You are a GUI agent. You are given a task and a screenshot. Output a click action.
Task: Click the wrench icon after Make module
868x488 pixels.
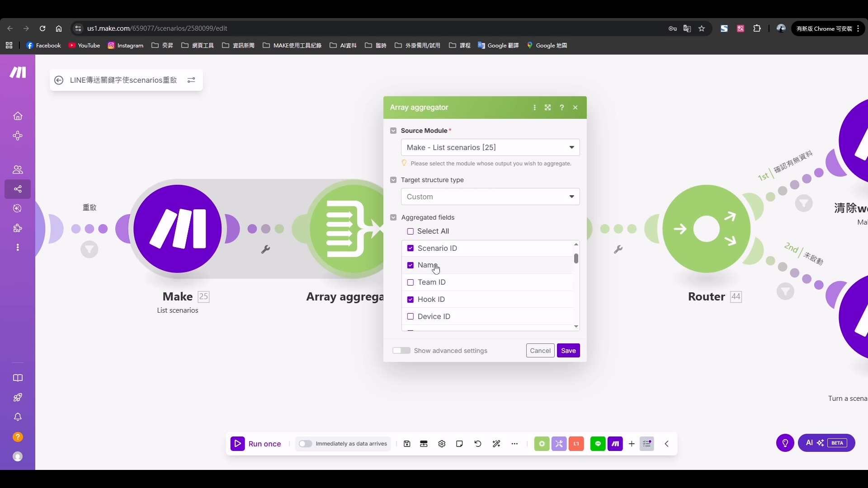[x=266, y=249]
